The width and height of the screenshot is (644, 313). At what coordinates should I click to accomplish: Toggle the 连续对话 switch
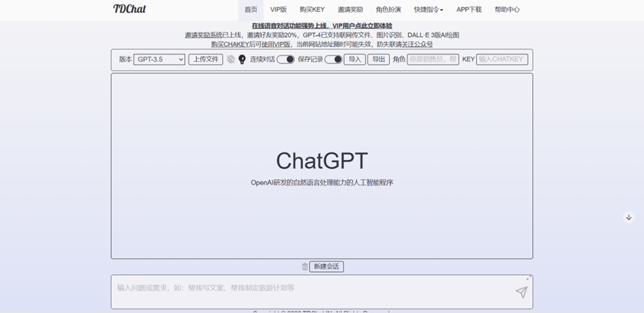pos(286,59)
